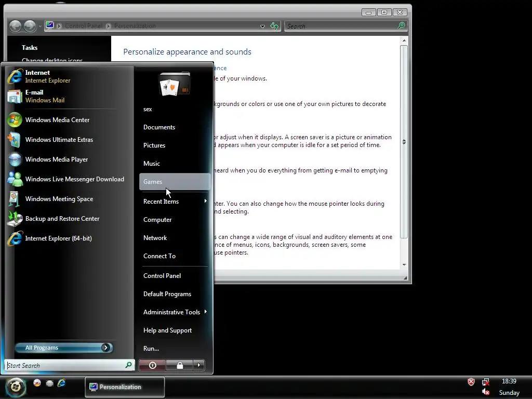Click muted volume tray icon
Image resolution: width=532 pixels, height=399 pixels.
[486, 392]
